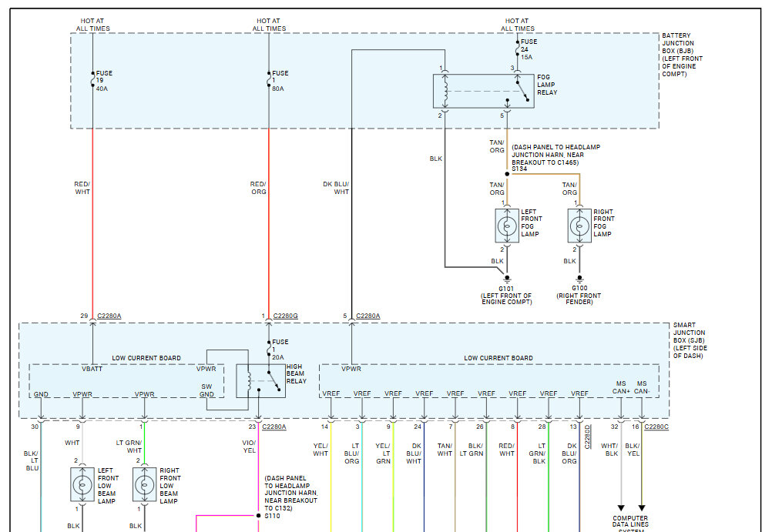This screenshot has height=532, width=772.
Task: Click the G101 ground symbol
Action: coord(507,279)
